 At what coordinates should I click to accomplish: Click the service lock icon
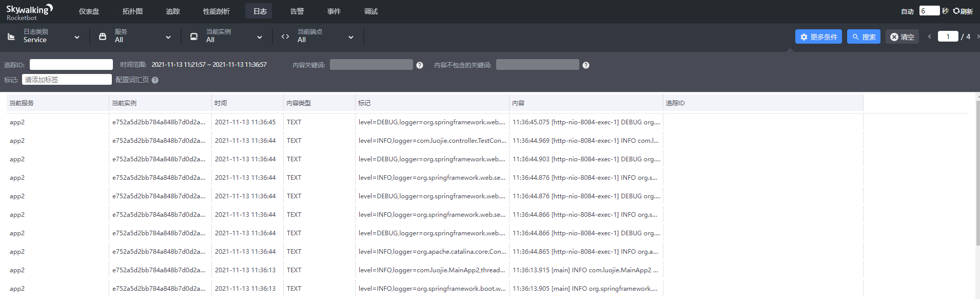coord(103,36)
